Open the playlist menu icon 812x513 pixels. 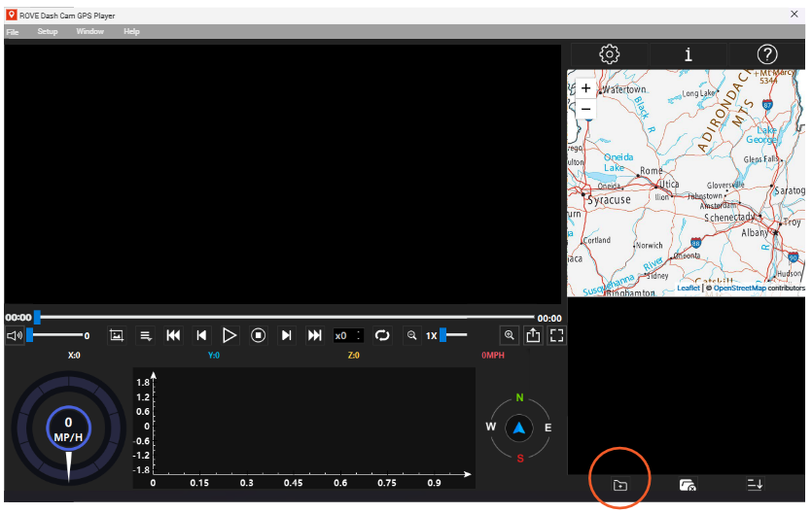145,335
